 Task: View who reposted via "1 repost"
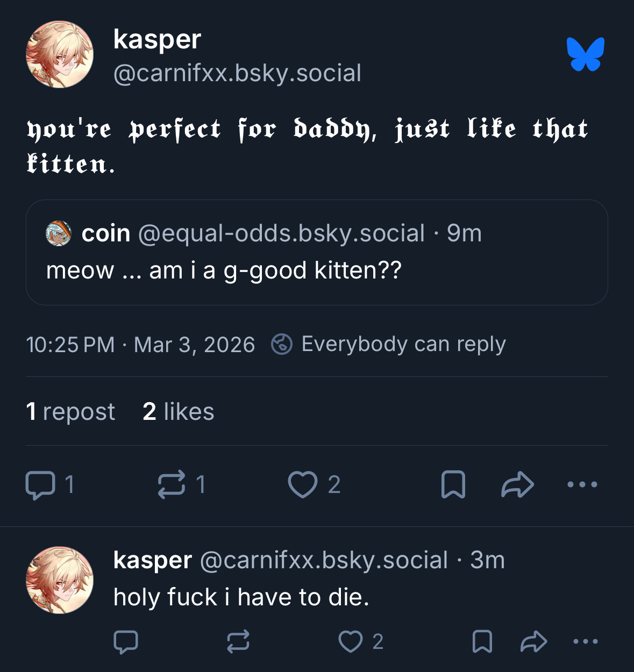[70, 412]
